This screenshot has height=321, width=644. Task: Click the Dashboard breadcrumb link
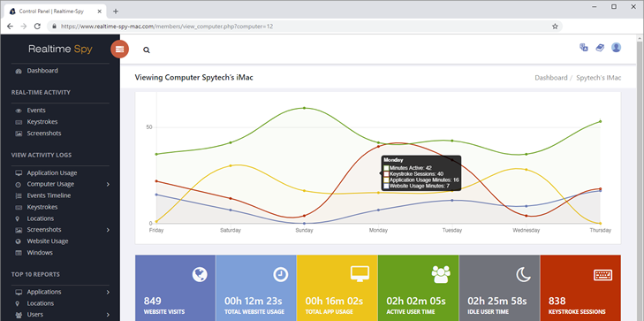click(x=550, y=78)
